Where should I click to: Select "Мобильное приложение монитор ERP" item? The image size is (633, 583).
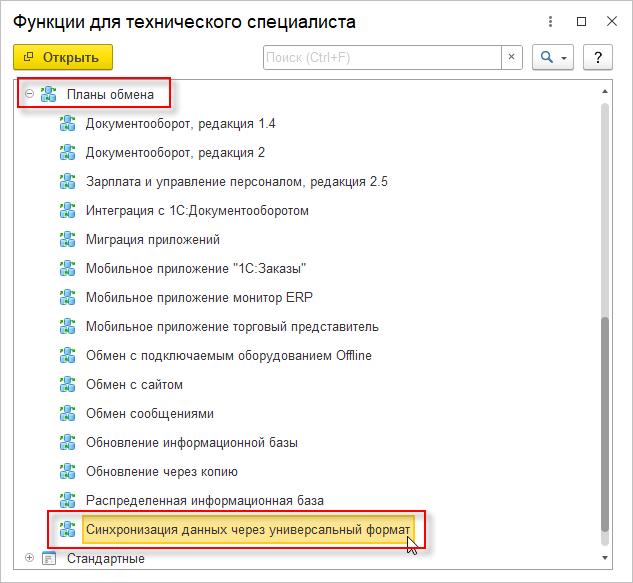click(x=199, y=298)
